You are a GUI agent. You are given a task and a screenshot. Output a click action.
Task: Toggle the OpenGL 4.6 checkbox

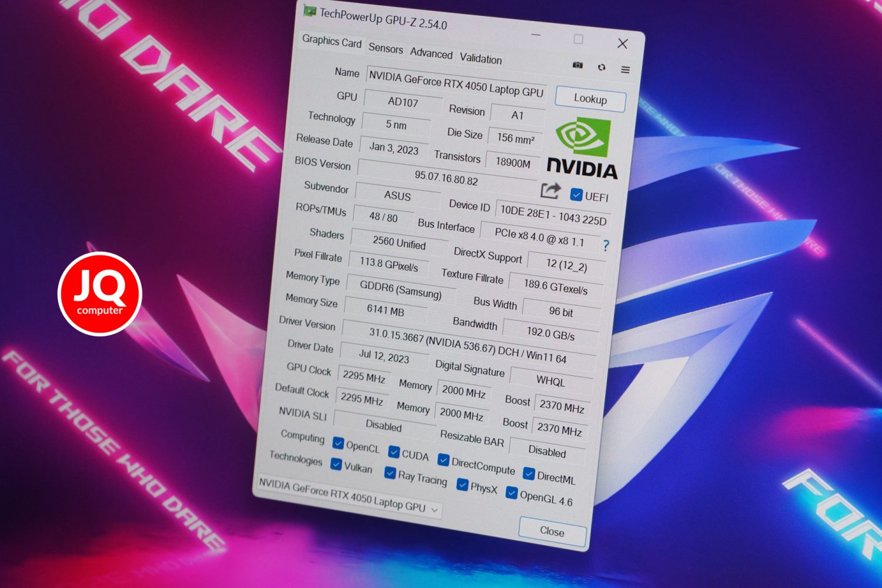pyautogui.click(x=512, y=493)
